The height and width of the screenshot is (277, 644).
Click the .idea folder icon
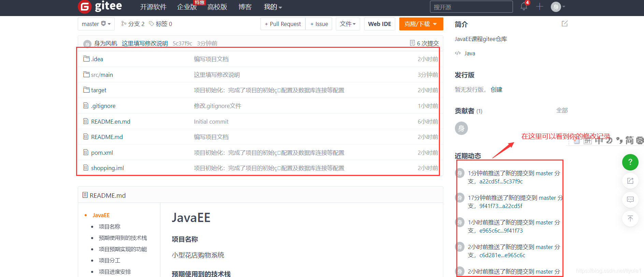[86, 59]
